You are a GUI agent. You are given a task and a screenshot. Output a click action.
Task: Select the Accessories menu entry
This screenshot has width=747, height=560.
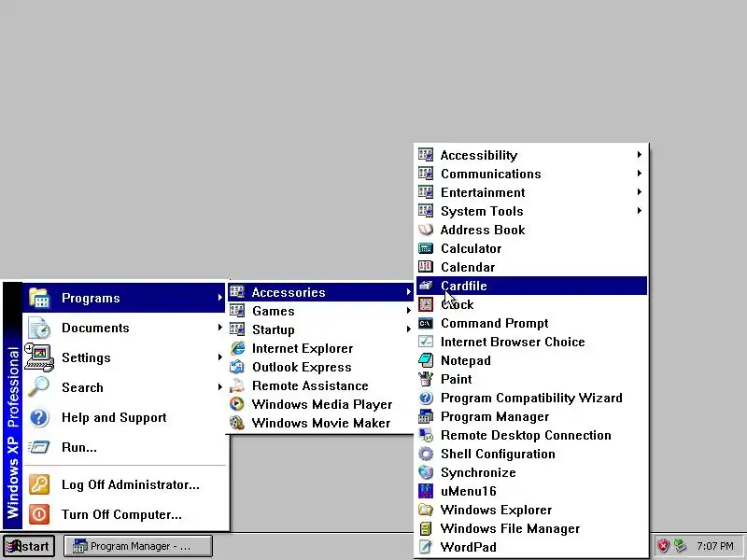coord(320,292)
